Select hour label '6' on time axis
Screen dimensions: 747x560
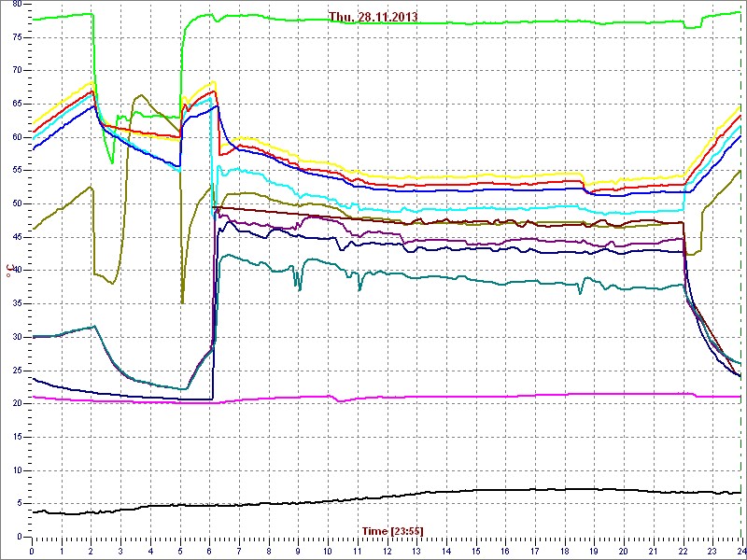tap(209, 550)
